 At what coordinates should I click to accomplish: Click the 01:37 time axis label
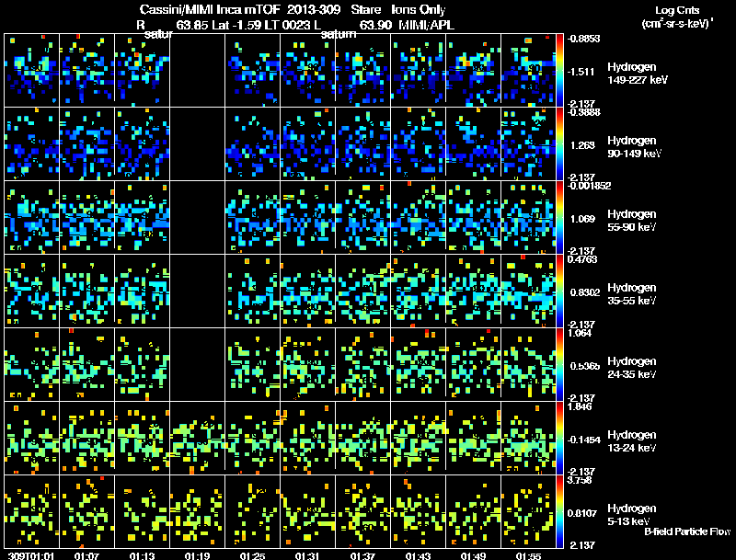point(362,555)
